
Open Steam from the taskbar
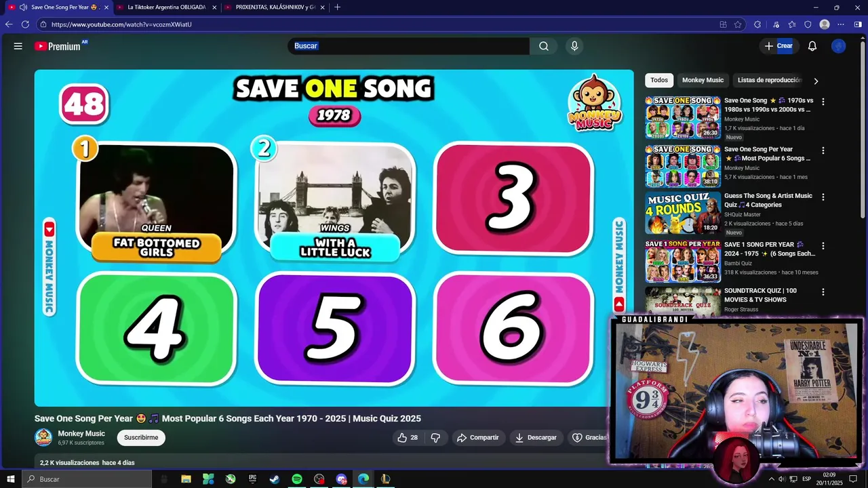275,479
